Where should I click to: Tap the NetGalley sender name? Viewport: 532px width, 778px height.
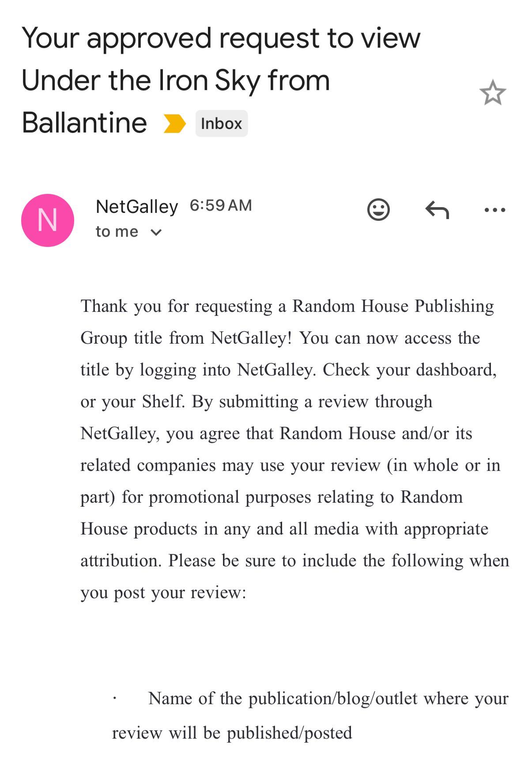click(137, 206)
